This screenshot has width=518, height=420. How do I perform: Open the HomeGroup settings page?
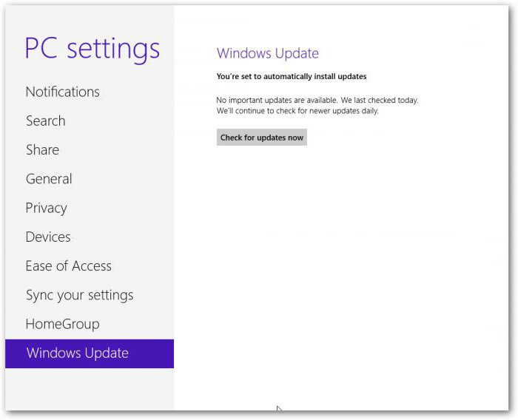click(x=62, y=325)
